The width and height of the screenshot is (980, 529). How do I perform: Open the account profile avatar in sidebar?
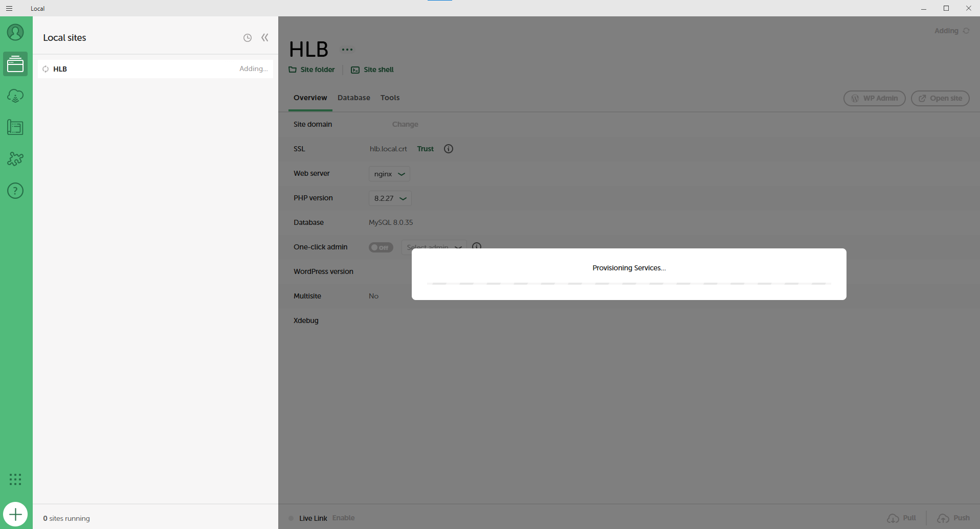coord(15,32)
